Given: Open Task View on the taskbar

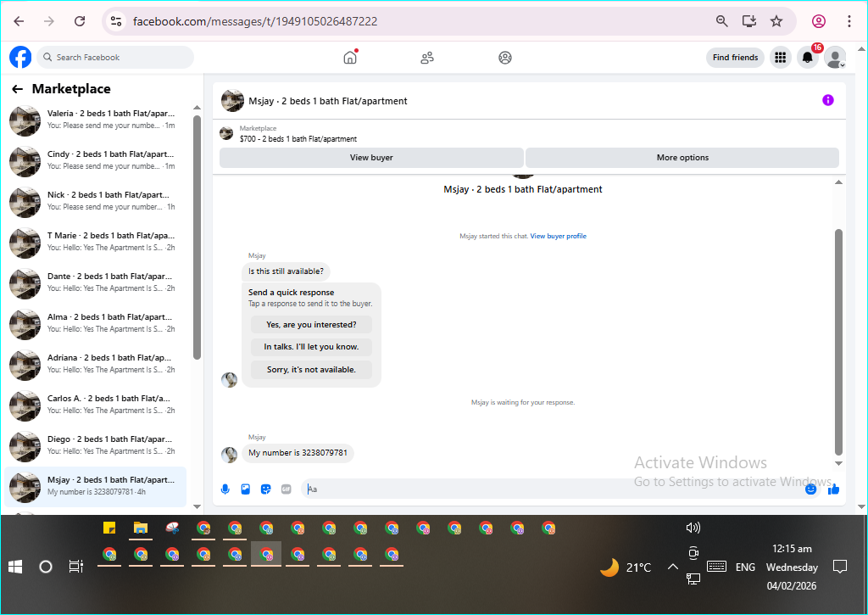Looking at the screenshot, I should click(75, 567).
